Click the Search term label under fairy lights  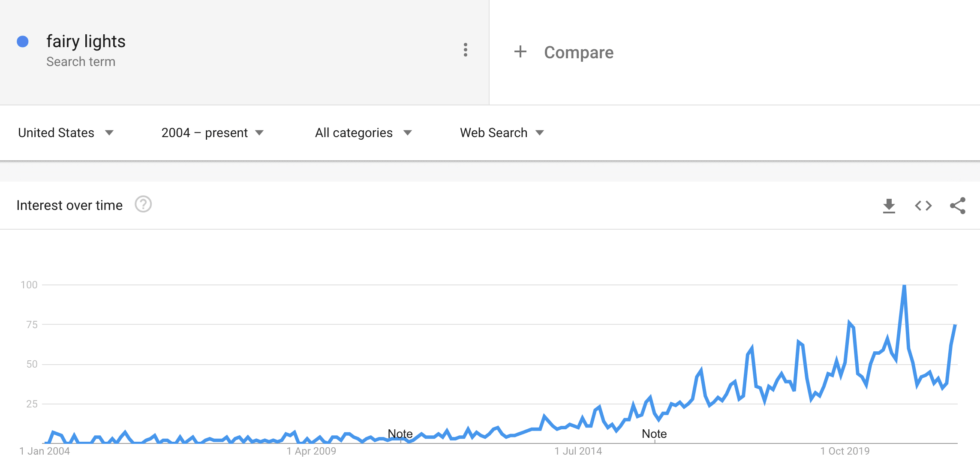coord(81,62)
